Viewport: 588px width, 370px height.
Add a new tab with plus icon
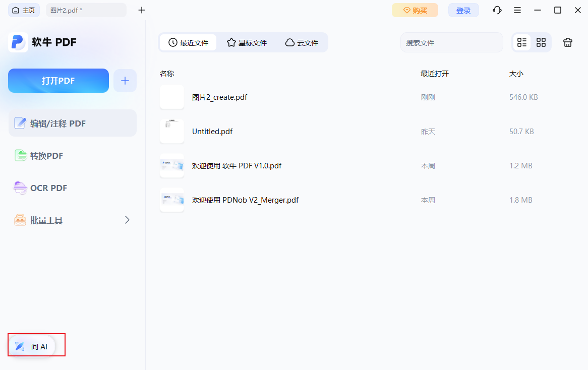click(141, 10)
